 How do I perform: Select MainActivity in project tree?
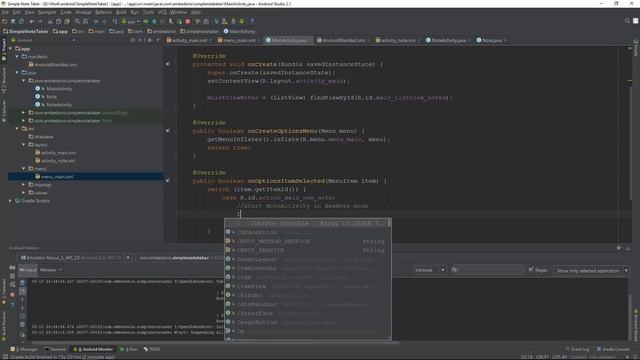click(x=59, y=89)
